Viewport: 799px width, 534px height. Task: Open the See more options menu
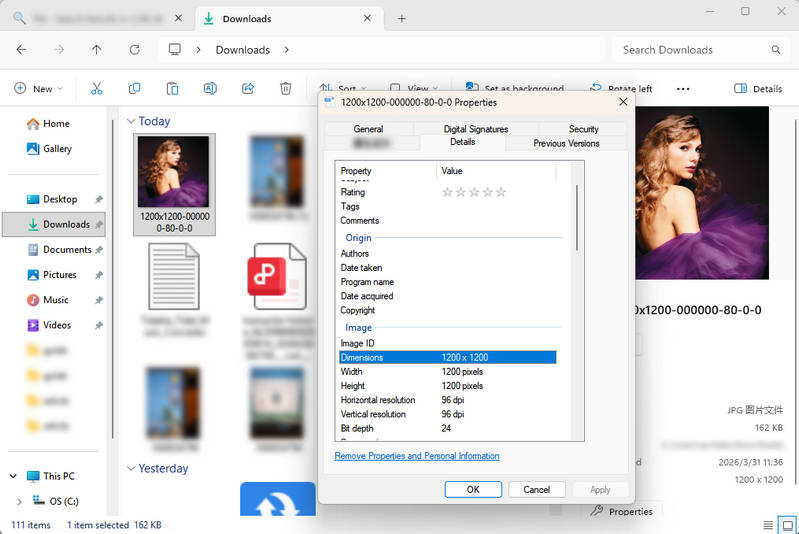[x=683, y=88]
